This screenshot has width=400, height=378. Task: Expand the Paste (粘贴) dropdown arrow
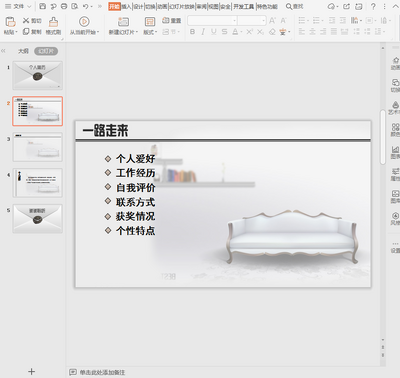tap(16, 32)
